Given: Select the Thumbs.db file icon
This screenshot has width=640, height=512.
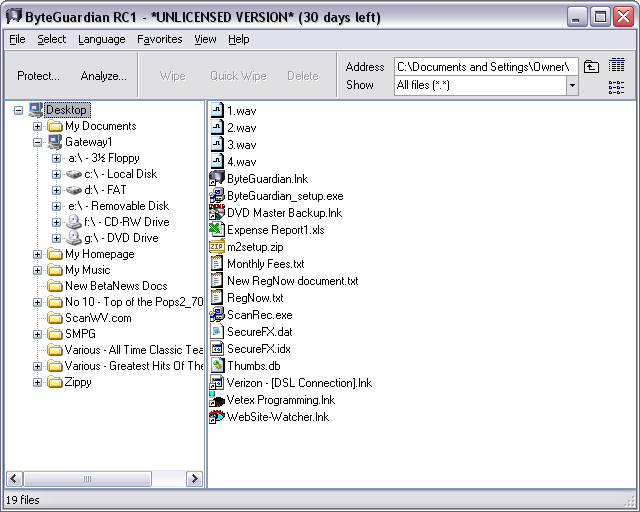Looking at the screenshot, I should click(217, 366).
